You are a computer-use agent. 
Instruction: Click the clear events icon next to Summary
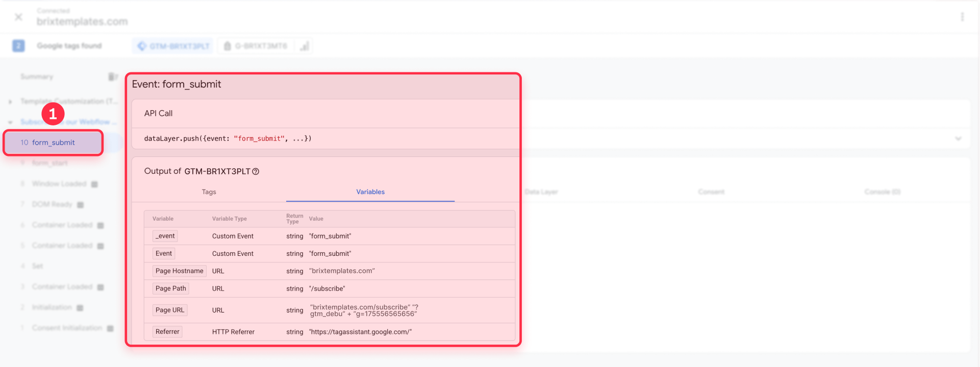pyautogui.click(x=113, y=76)
